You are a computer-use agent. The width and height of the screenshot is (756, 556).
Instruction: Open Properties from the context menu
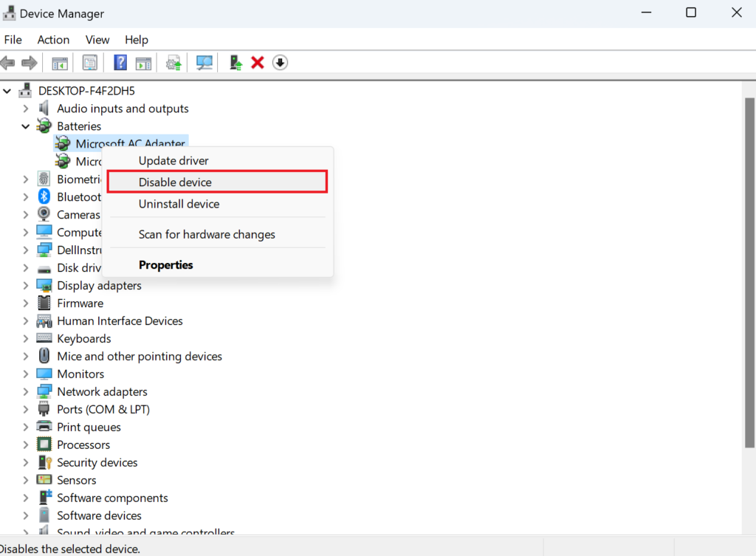[165, 265]
